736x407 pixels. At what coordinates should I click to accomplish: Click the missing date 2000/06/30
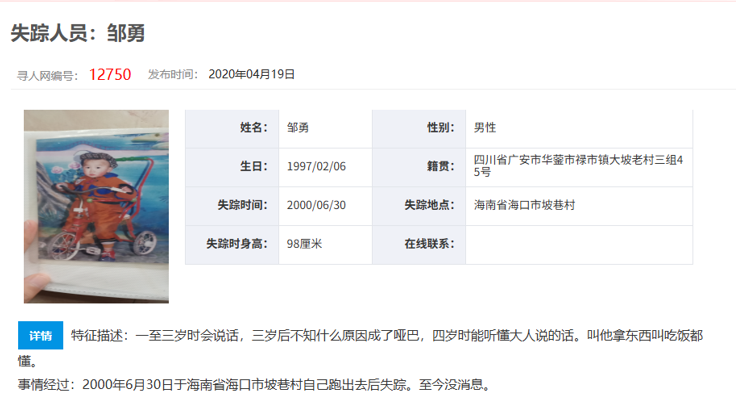[316, 205]
